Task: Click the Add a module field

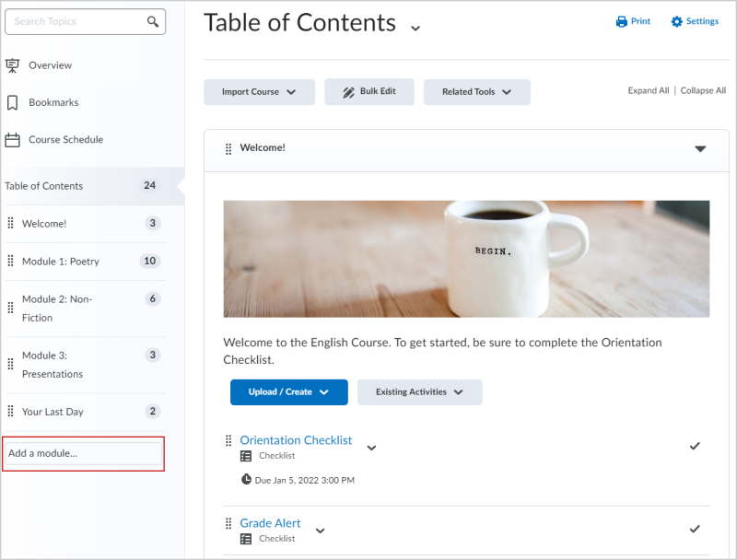Action: click(83, 453)
